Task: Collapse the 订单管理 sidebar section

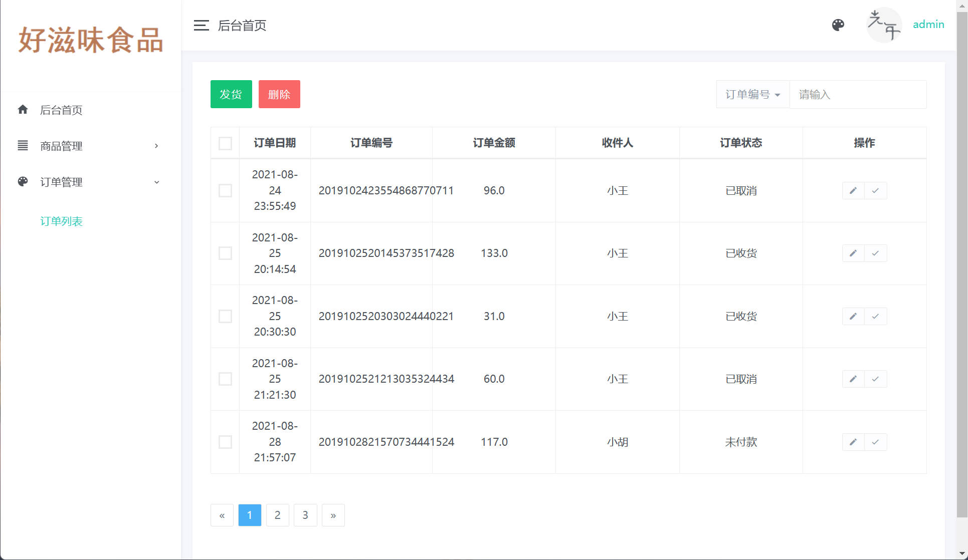Action: pyautogui.click(x=62, y=181)
